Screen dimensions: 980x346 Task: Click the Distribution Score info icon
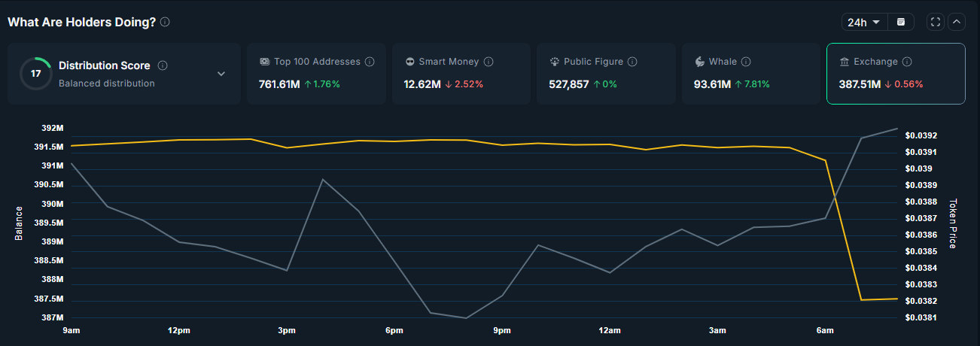click(x=163, y=65)
